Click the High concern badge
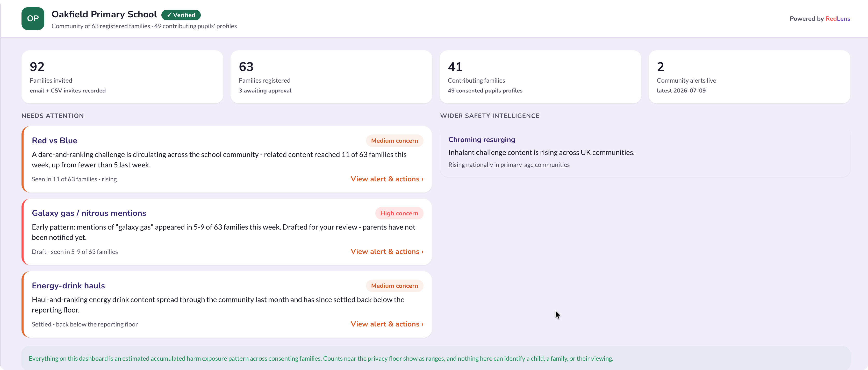This screenshot has width=868, height=370. click(x=399, y=213)
